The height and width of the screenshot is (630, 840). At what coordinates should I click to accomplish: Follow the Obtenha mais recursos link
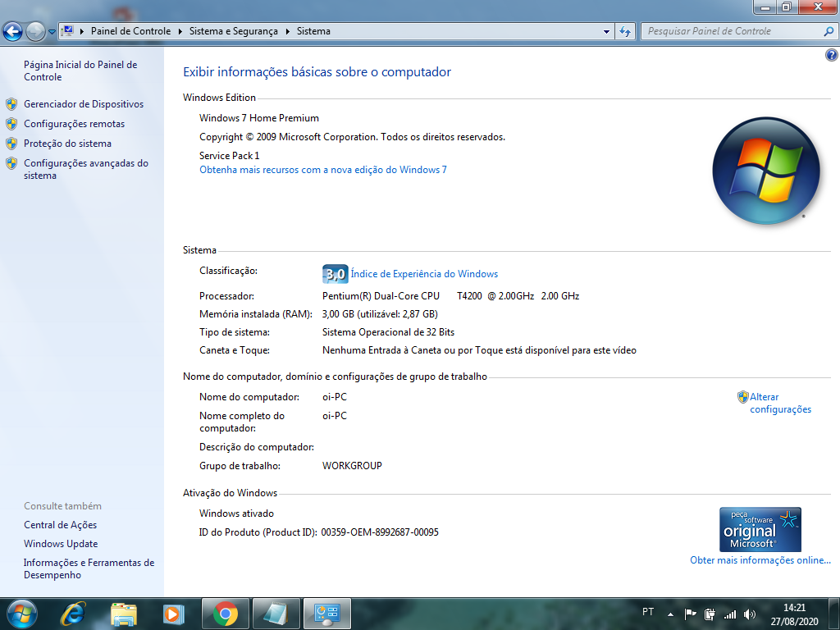(323, 170)
